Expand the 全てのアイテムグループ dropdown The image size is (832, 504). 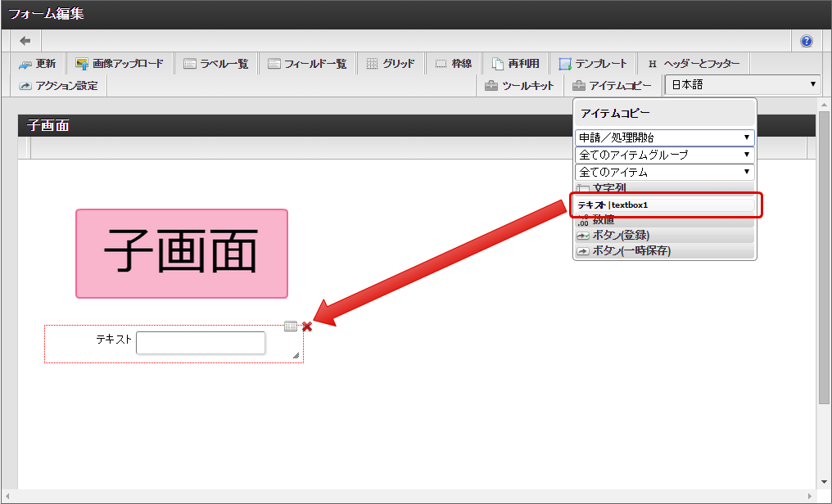(664, 155)
